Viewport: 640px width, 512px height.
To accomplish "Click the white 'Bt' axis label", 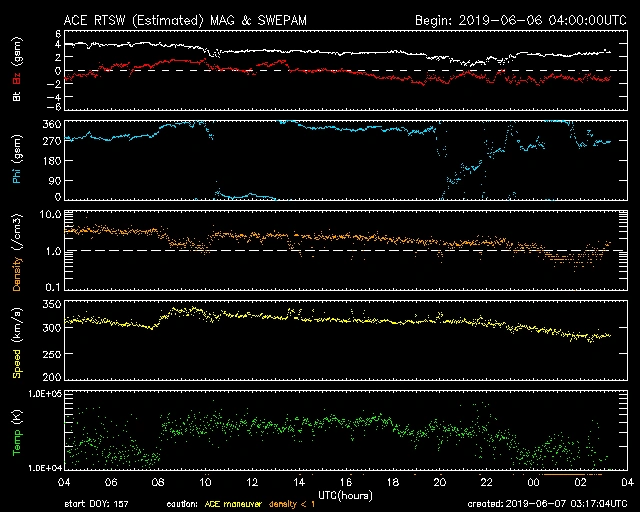I will pos(17,96).
